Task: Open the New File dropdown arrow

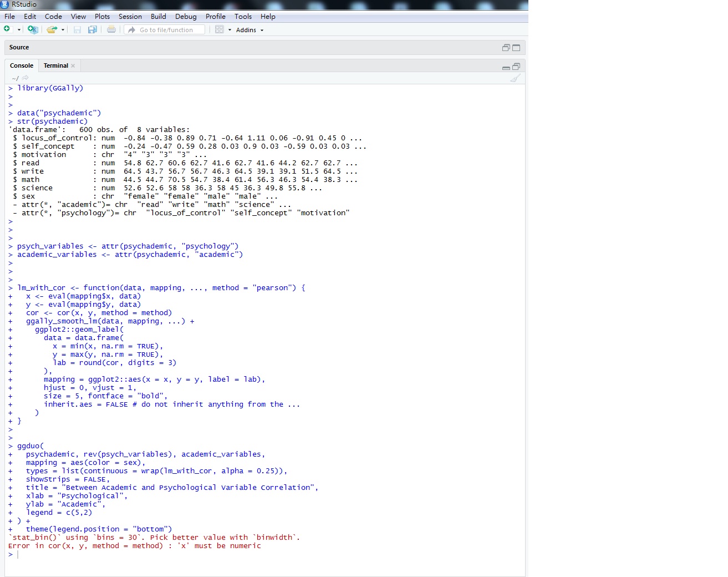Action: (19, 29)
